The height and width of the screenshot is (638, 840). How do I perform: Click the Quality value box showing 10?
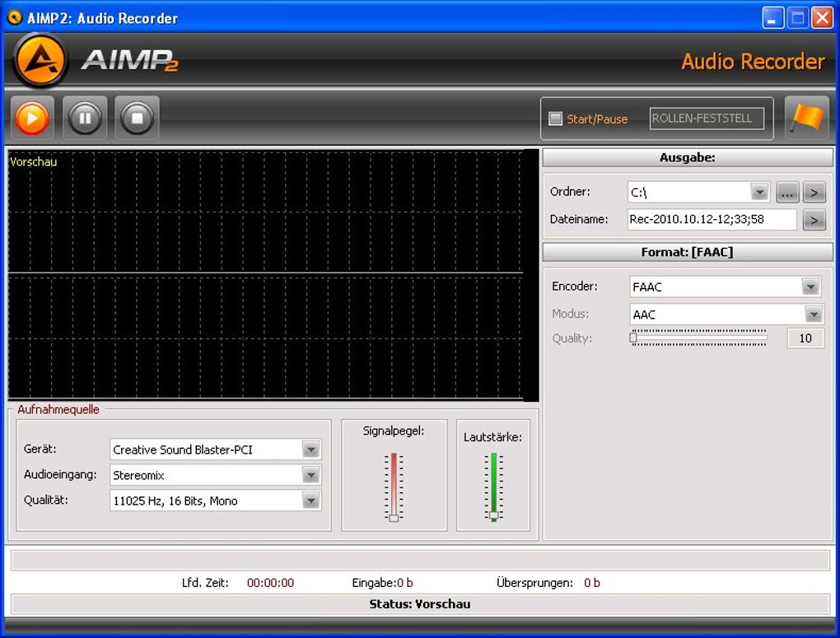tap(805, 338)
